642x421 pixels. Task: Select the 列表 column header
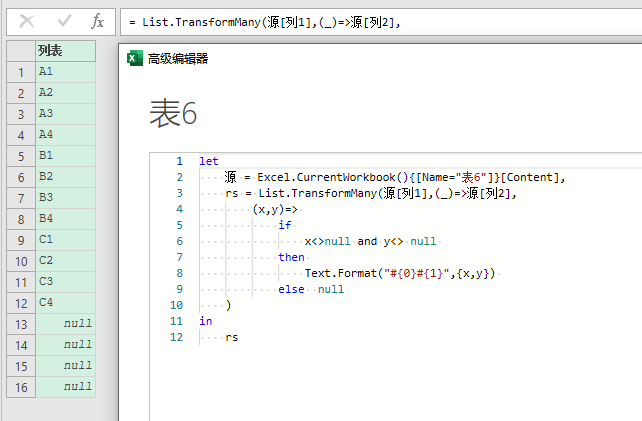[x=66, y=51]
